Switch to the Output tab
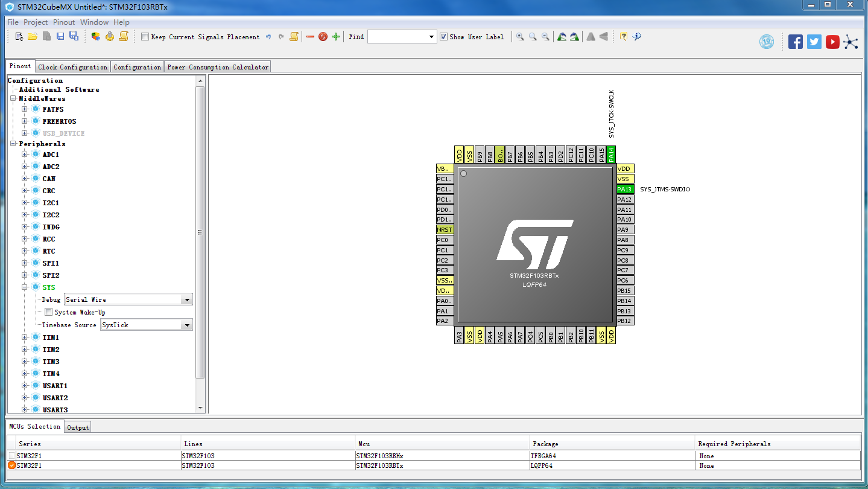 (78, 427)
